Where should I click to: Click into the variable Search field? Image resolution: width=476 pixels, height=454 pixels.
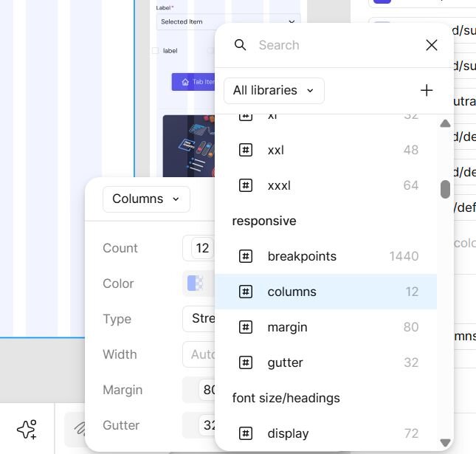[x=332, y=45]
